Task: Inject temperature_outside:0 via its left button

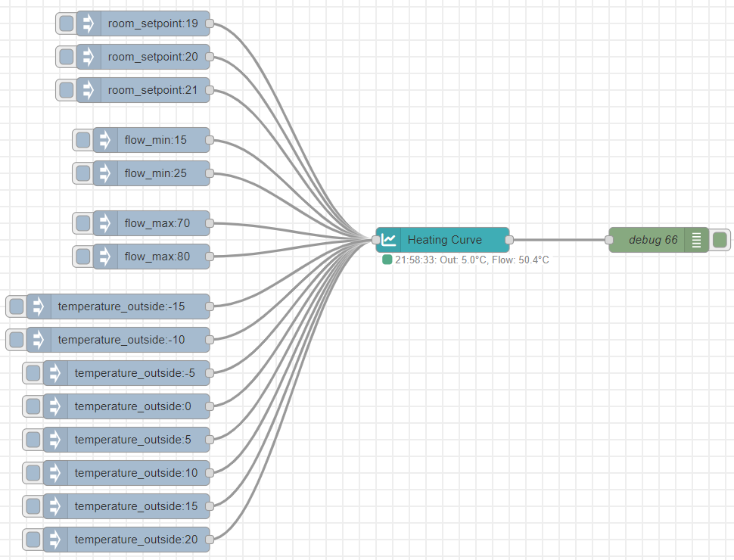Action: click(33, 406)
